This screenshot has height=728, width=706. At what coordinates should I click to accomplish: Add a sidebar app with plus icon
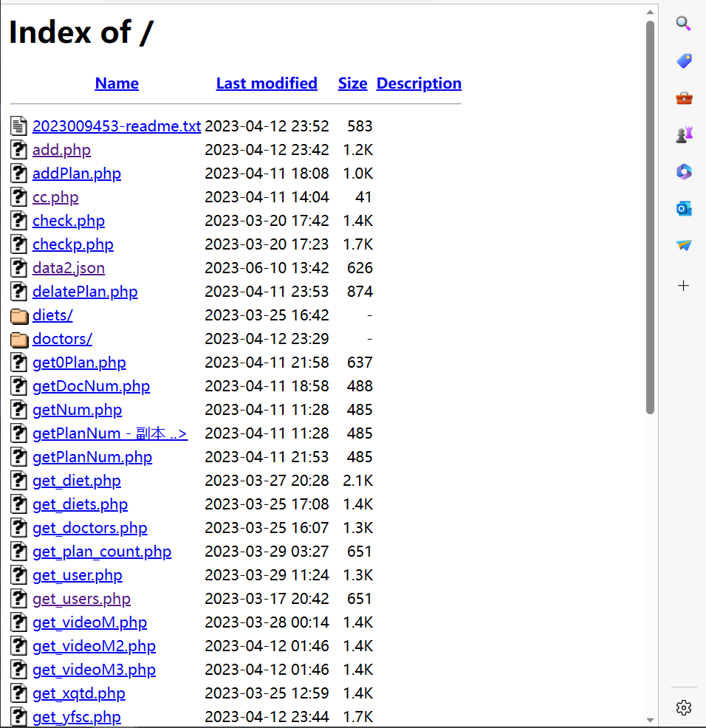coord(684,286)
